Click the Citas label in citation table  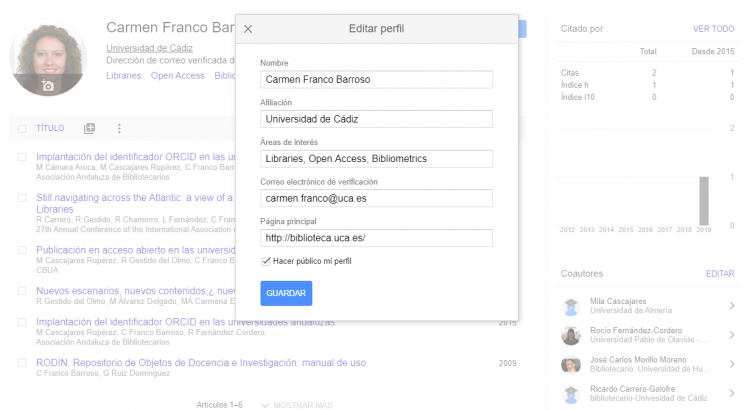click(x=570, y=73)
